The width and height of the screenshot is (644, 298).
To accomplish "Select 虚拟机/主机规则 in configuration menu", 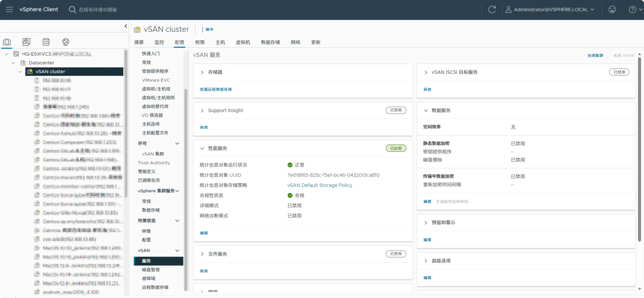I will point(158,97).
